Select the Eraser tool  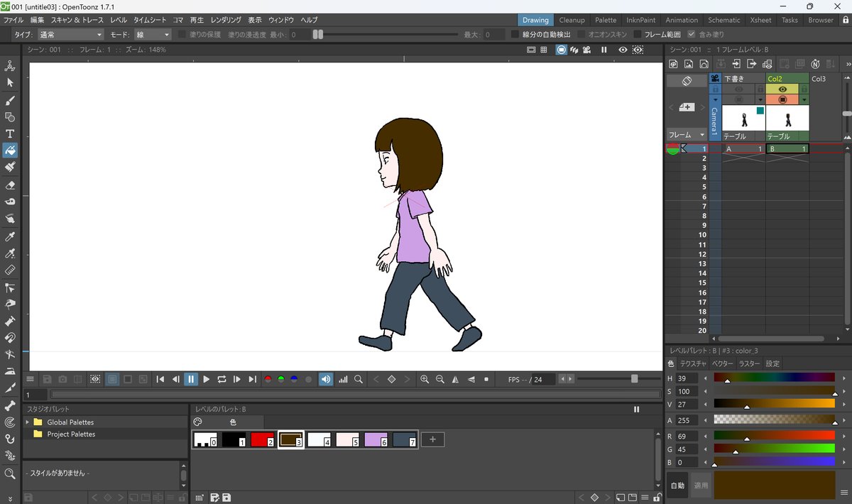[x=10, y=185]
